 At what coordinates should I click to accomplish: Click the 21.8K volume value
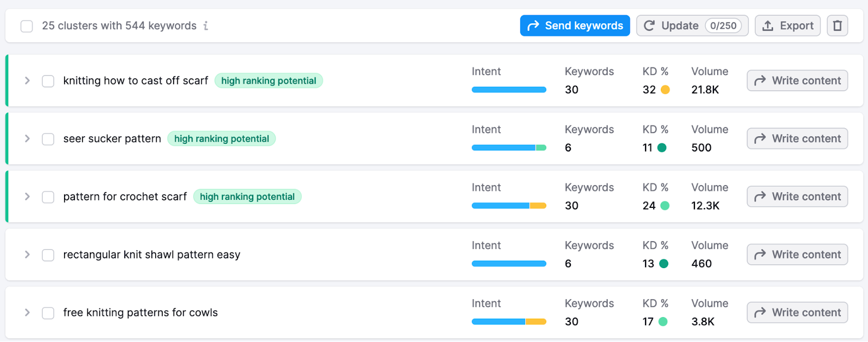coord(705,90)
